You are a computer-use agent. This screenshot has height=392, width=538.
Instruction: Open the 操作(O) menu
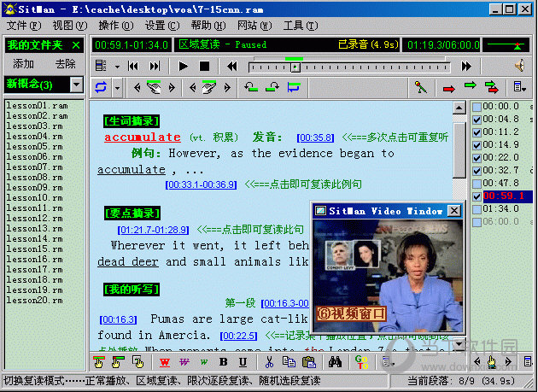point(115,26)
